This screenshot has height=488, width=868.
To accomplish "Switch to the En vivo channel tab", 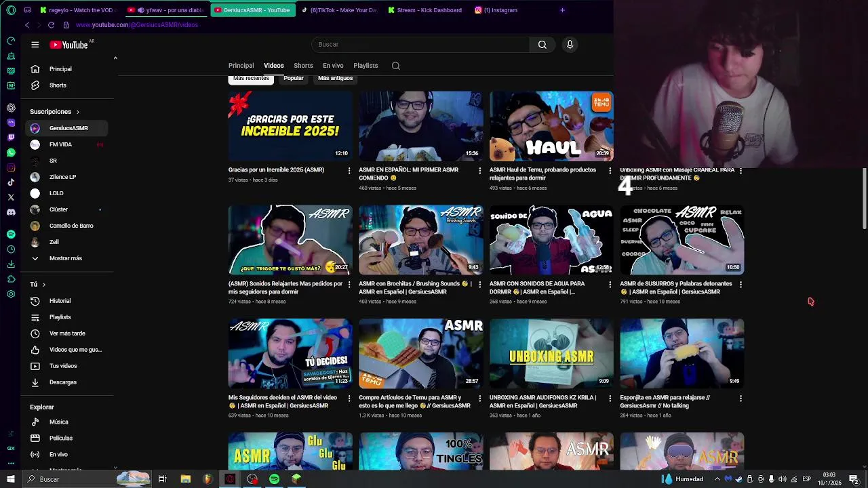I will click(333, 66).
